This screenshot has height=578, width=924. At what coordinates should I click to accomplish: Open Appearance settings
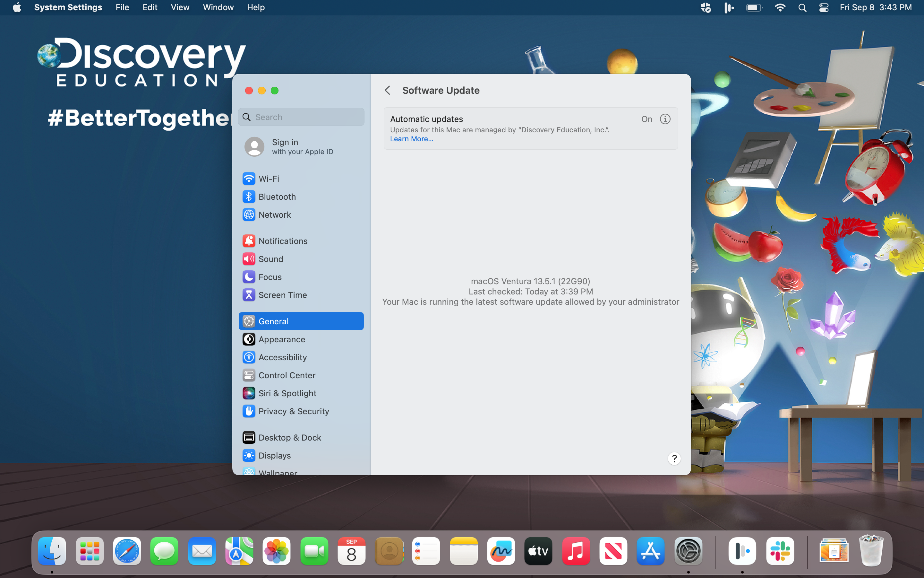[x=301, y=339]
